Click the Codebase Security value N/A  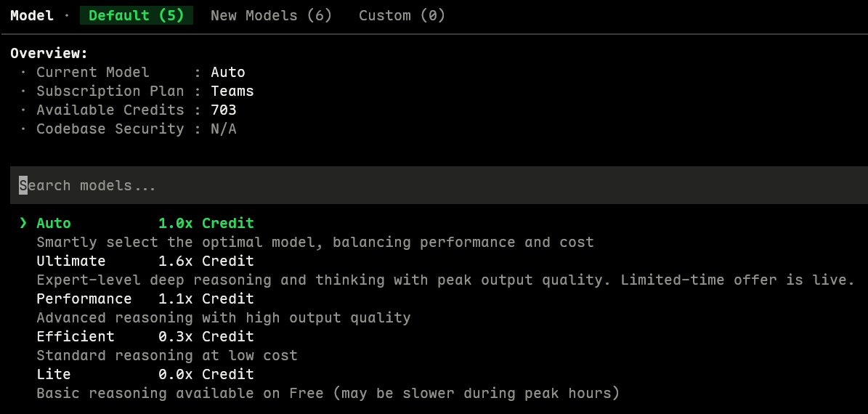tap(224, 129)
